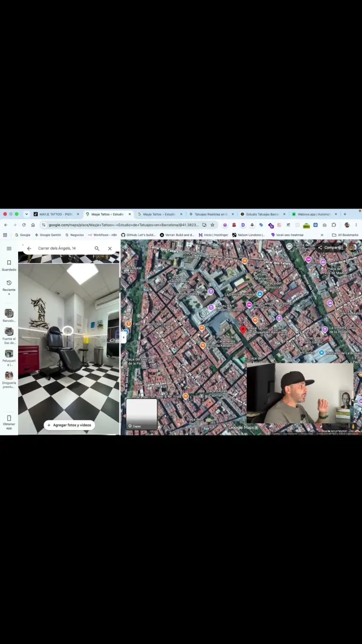Open the Google Maps hamburger menu
Viewport: 362px width, 644px height.
click(x=9, y=248)
